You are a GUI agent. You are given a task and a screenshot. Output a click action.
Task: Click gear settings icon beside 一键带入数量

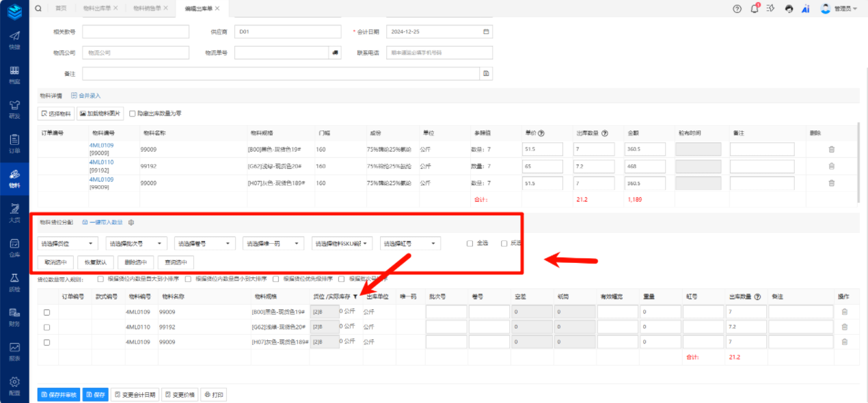click(131, 222)
